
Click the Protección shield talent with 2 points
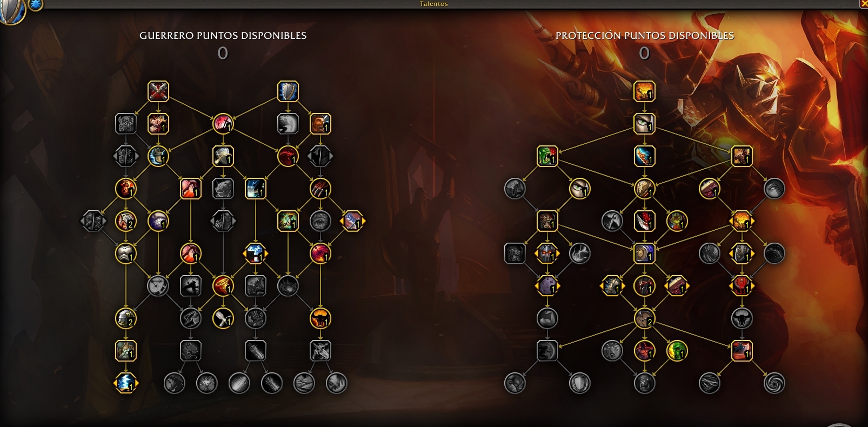click(x=644, y=318)
